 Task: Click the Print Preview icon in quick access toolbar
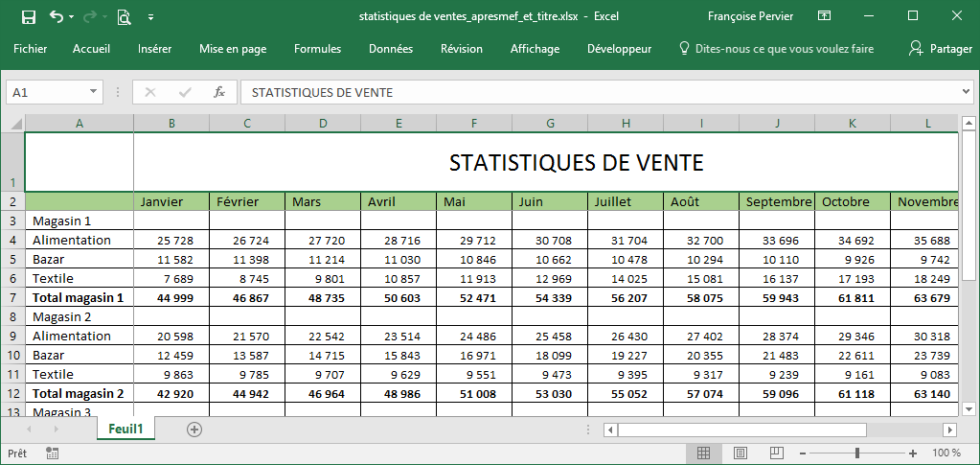point(124,16)
